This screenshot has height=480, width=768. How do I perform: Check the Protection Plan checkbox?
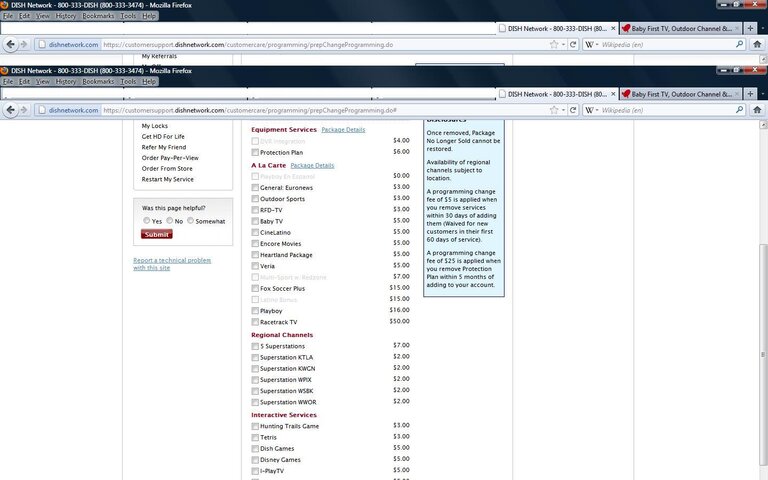point(255,152)
